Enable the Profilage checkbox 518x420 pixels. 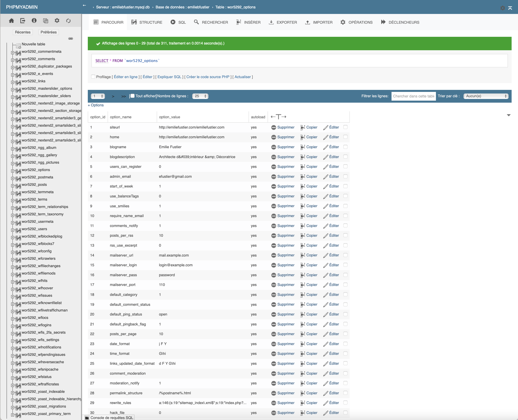coord(93,77)
